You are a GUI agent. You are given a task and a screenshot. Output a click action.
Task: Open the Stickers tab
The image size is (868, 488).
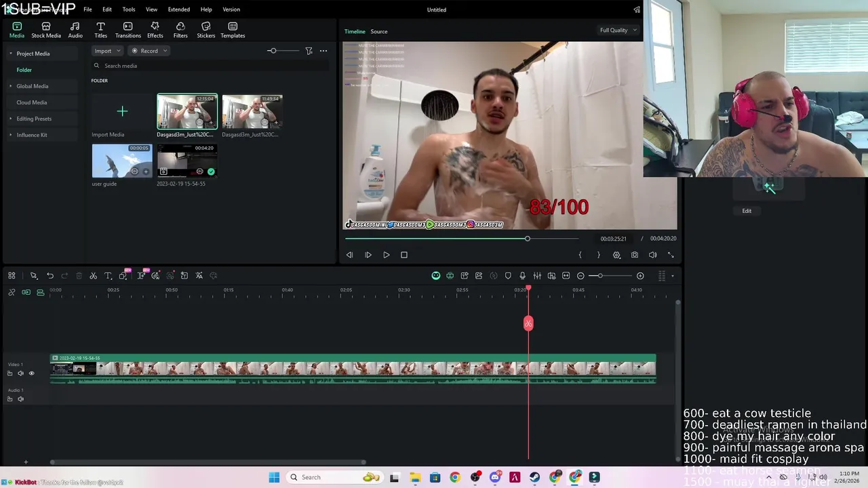[205, 30]
